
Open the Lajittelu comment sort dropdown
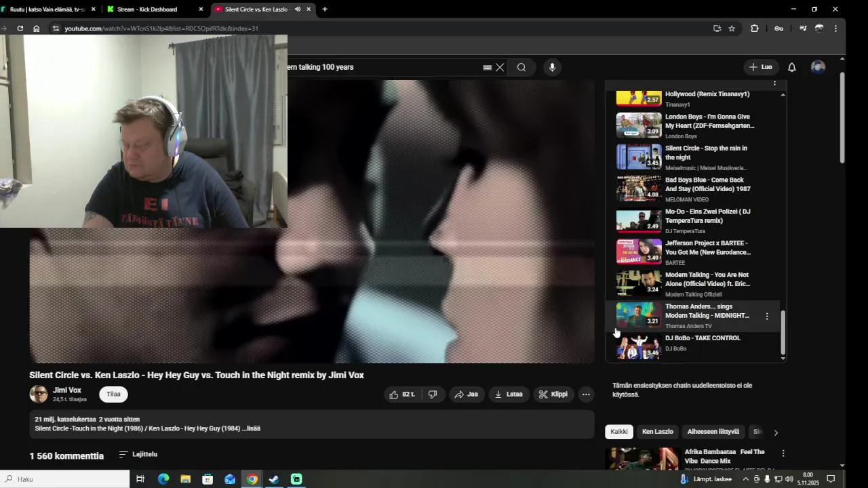138,454
